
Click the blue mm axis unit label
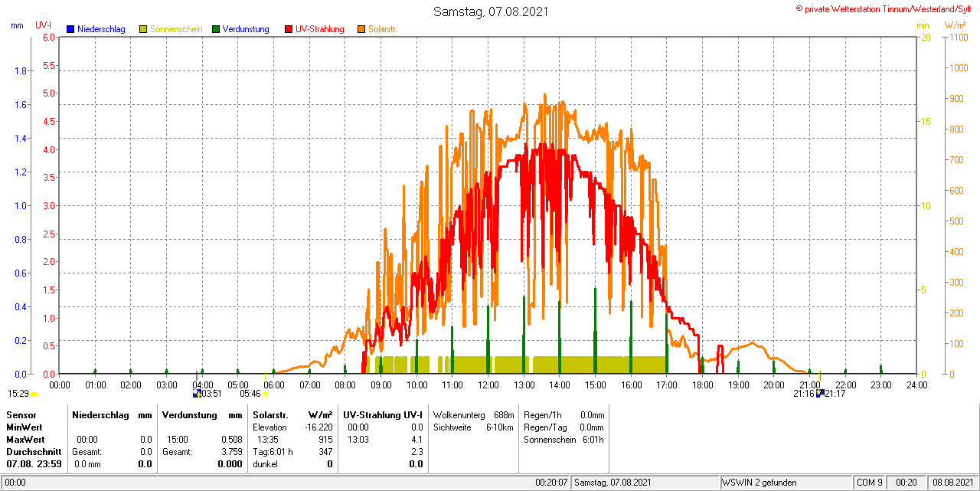[17, 25]
